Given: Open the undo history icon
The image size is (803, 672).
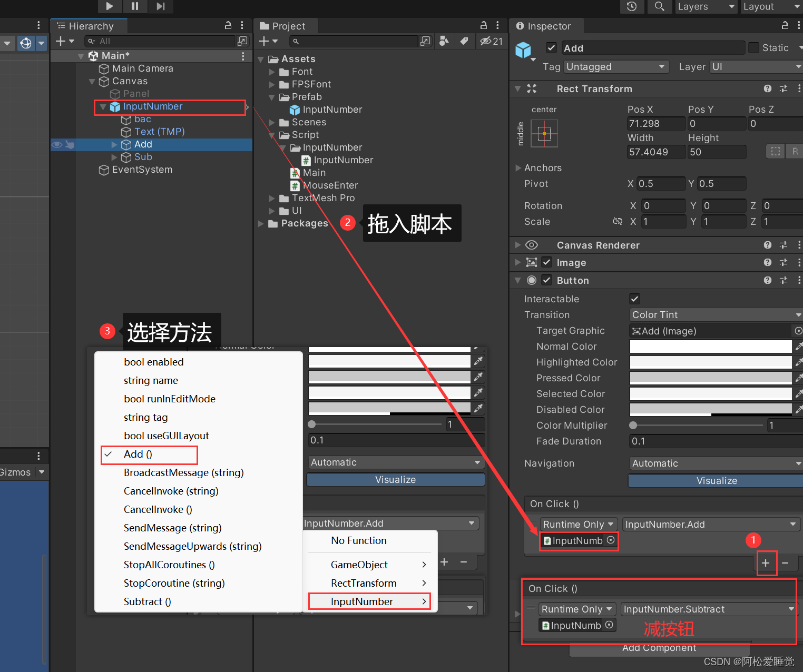Looking at the screenshot, I should [x=632, y=6].
